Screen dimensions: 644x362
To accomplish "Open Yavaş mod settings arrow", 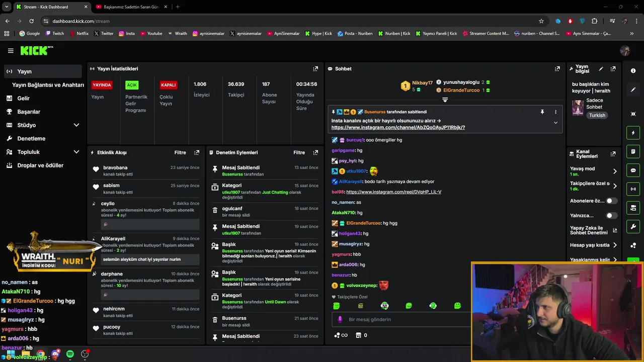I will 614,171.
